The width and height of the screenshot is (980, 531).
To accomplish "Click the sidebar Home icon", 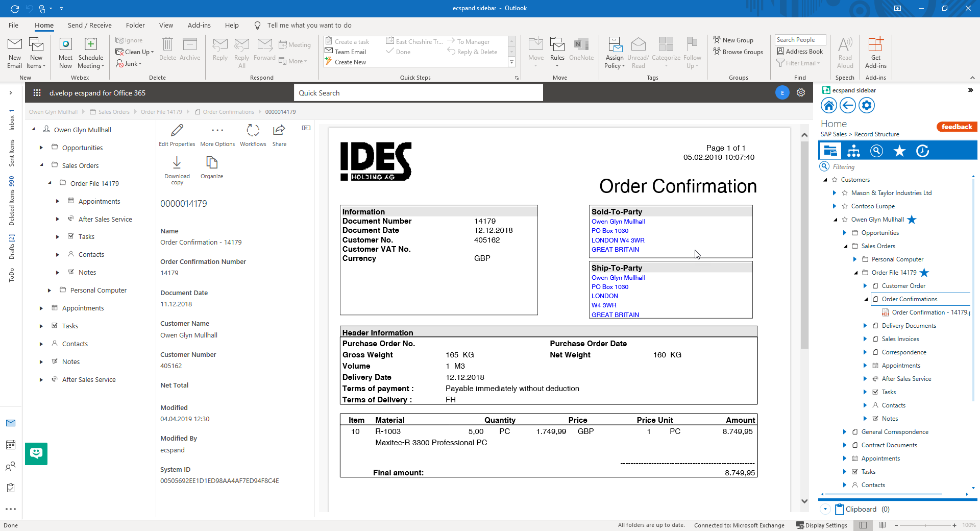I will click(x=829, y=106).
